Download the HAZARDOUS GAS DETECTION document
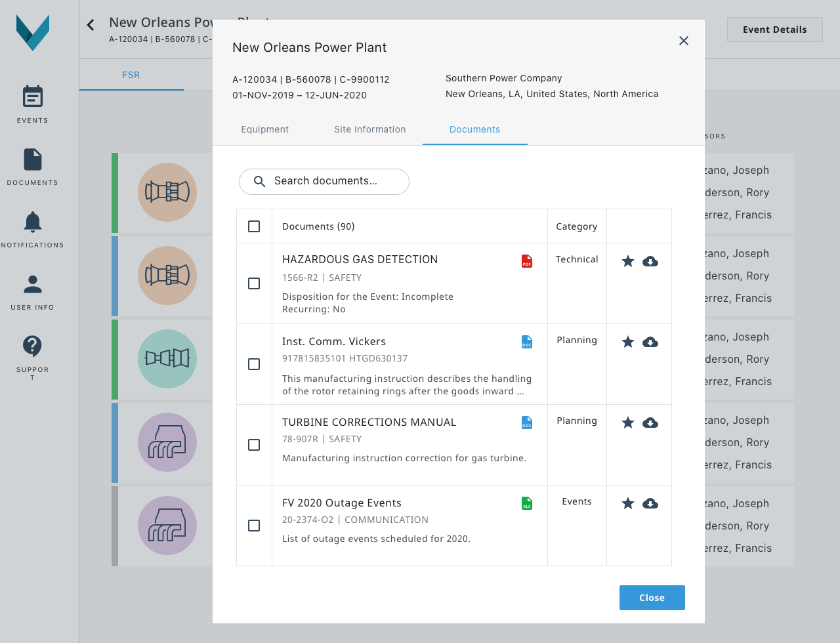The width and height of the screenshot is (840, 643). (650, 261)
